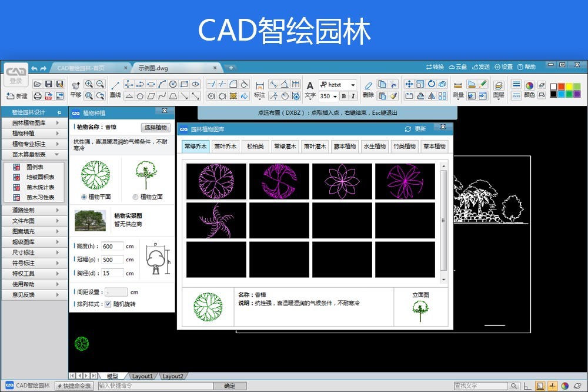Collapse the 苗木算量制表 section

point(34,154)
